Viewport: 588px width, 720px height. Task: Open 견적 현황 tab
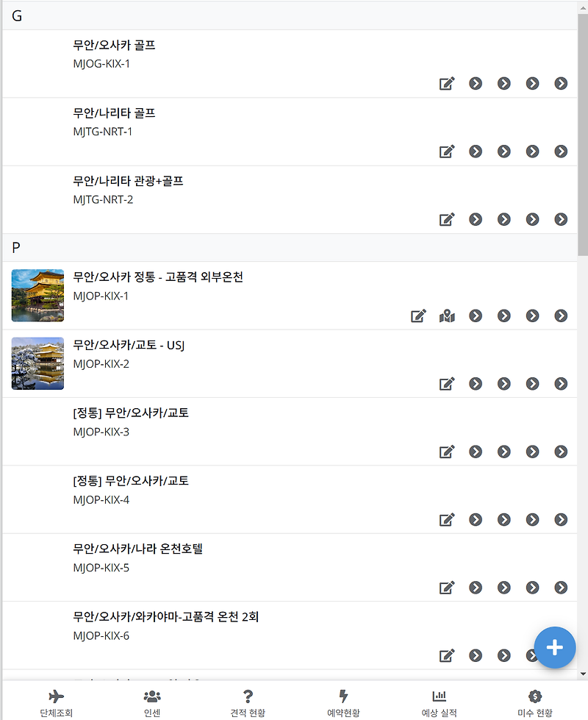[248, 703]
